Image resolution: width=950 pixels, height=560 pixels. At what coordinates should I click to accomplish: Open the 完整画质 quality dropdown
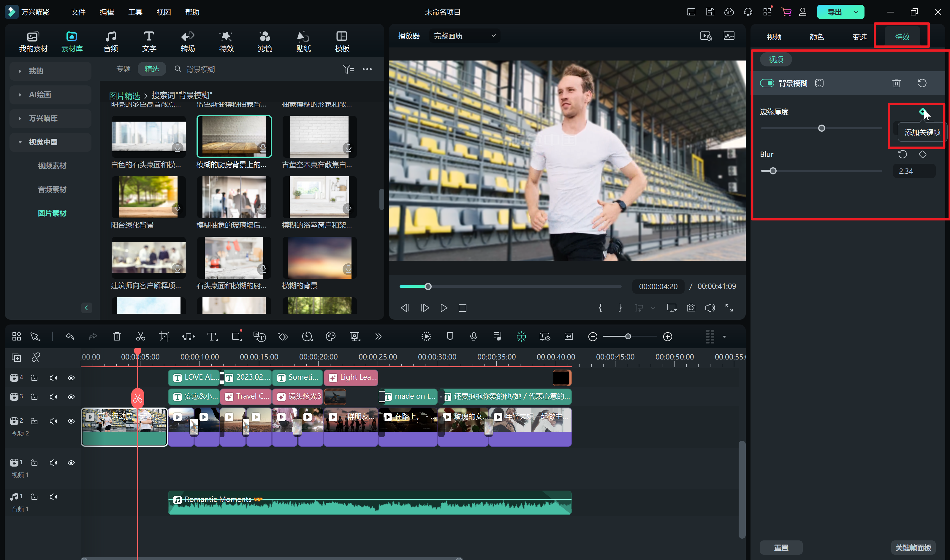464,36
